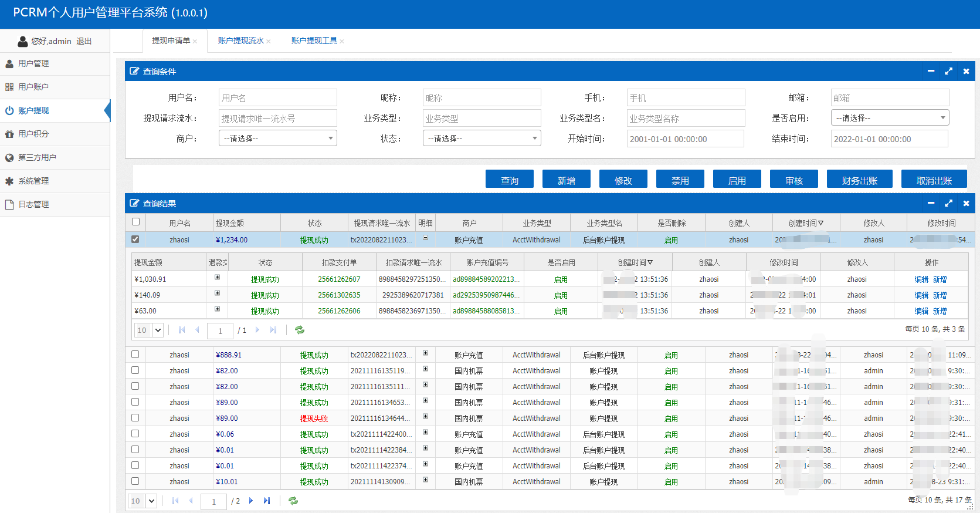Viewport: 980px width, 513px height.
Task: Expand details for the ¥888.91 row
Action: pyautogui.click(x=425, y=353)
